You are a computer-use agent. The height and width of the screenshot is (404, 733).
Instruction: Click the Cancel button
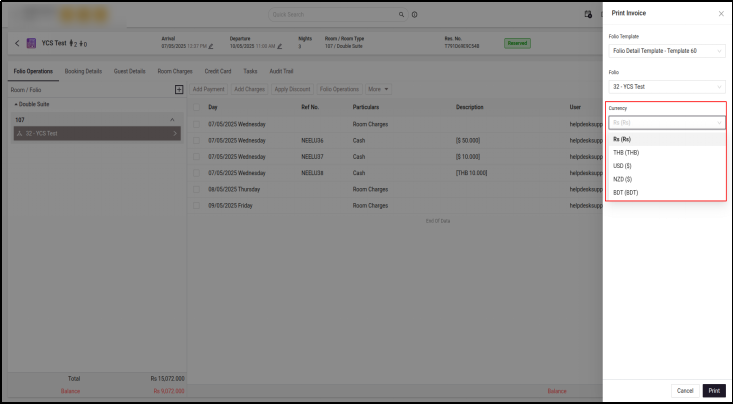pos(685,391)
